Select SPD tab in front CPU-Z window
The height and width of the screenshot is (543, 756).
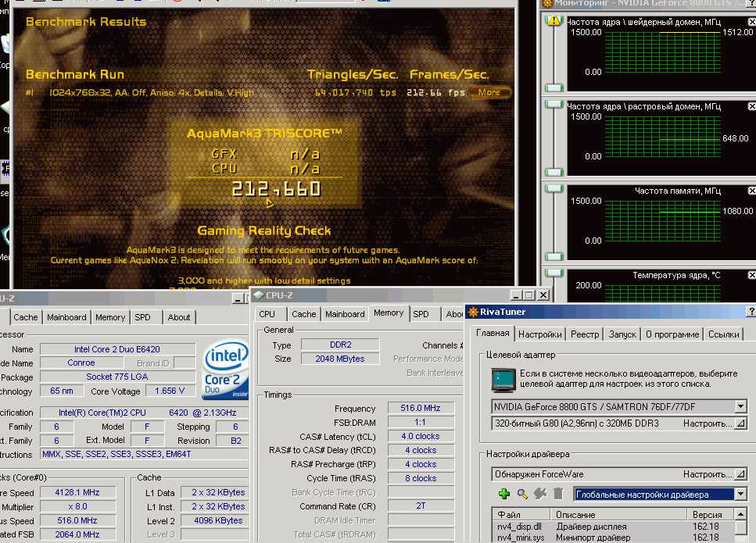pos(421,314)
